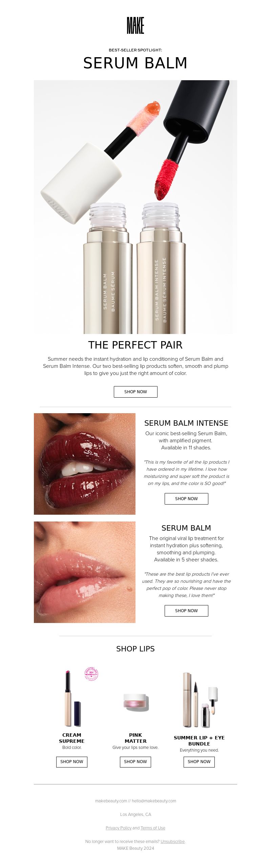Viewport: 271px width, 868px height.
Task: Click Shop Now under Pink Matter
Action: click(x=135, y=761)
